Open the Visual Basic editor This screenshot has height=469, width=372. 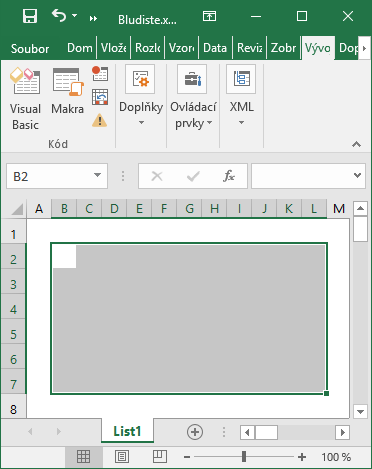(25, 99)
